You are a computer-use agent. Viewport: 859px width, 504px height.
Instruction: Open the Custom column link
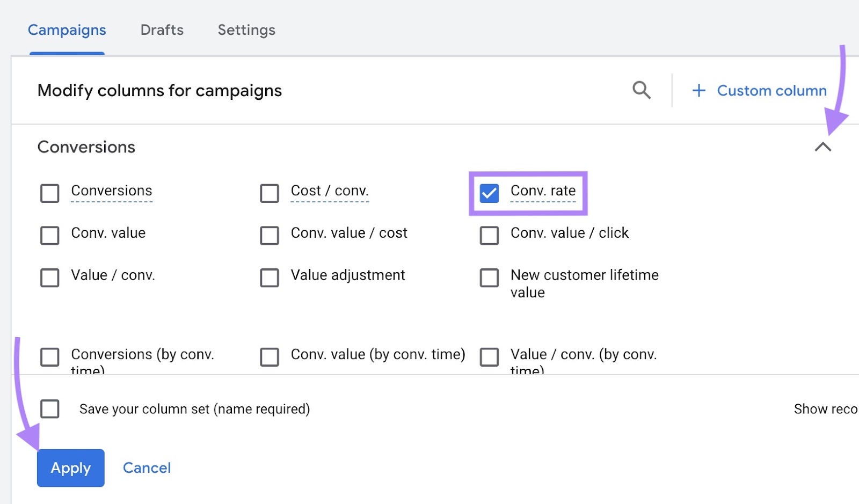click(772, 91)
